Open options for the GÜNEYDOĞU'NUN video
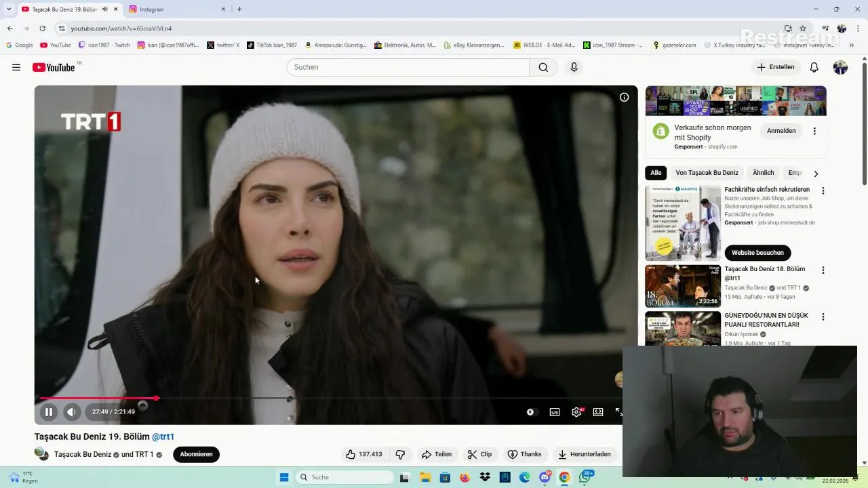Viewport: 868px width, 488px height. coord(823,317)
